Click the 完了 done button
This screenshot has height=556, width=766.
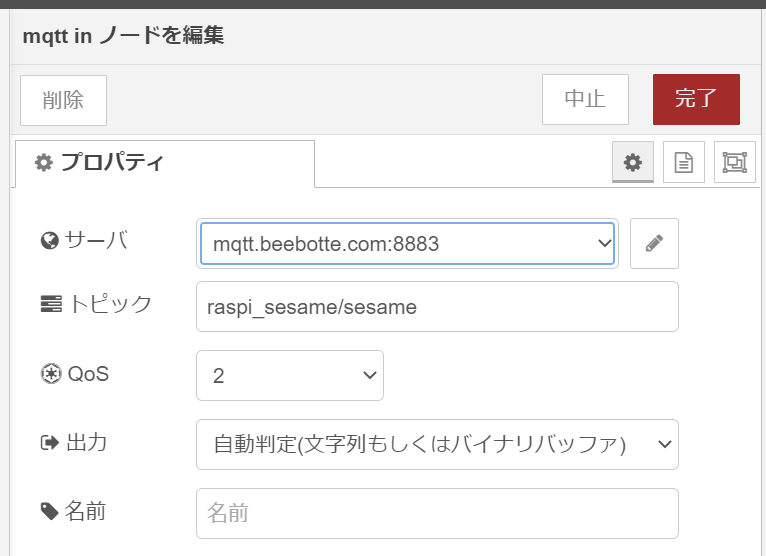[696, 99]
